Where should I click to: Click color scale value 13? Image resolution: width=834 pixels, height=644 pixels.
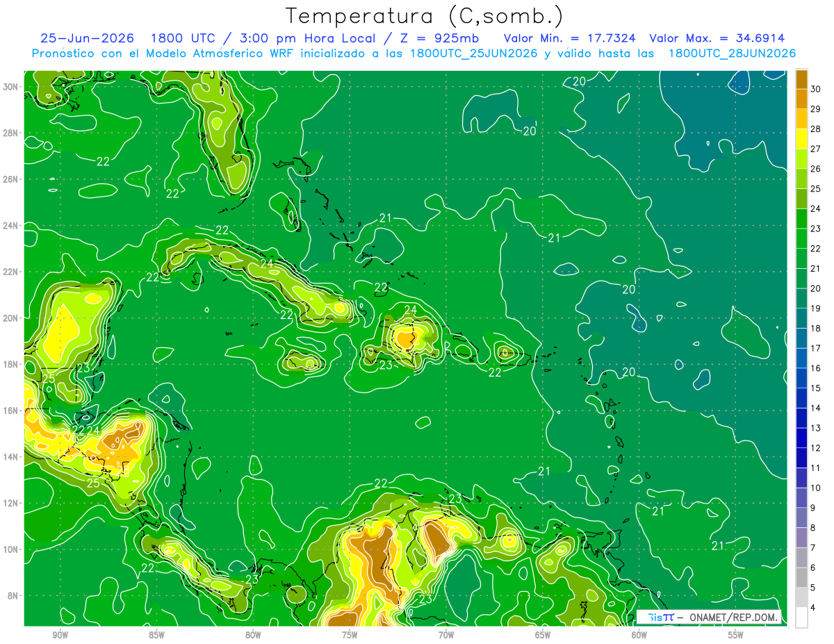point(816,428)
